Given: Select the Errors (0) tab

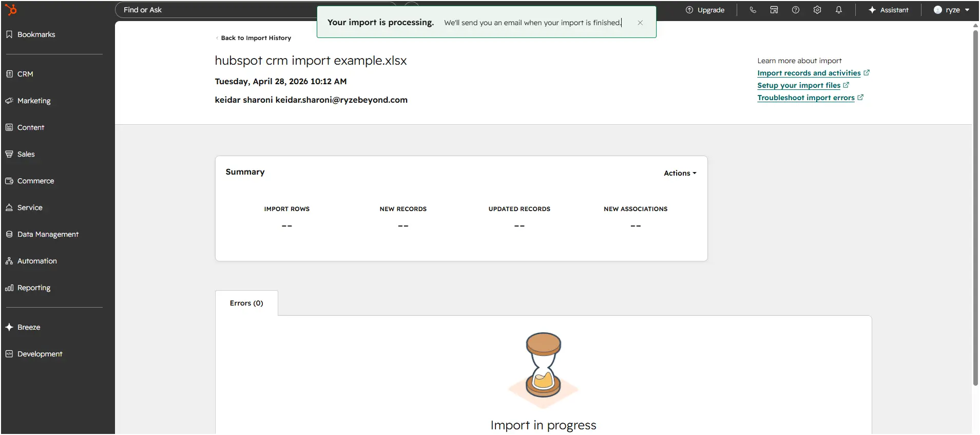Looking at the screenshot, I should (246, 303).
